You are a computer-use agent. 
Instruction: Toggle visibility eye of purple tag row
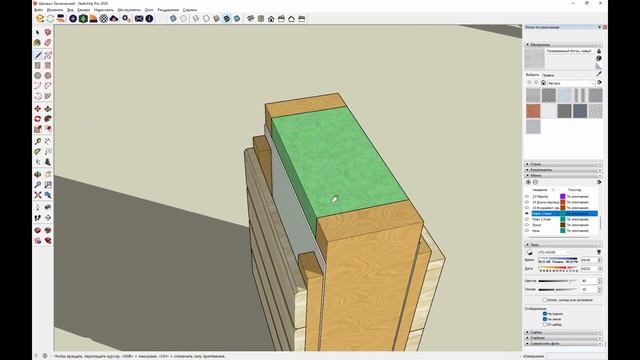point(527,196)
